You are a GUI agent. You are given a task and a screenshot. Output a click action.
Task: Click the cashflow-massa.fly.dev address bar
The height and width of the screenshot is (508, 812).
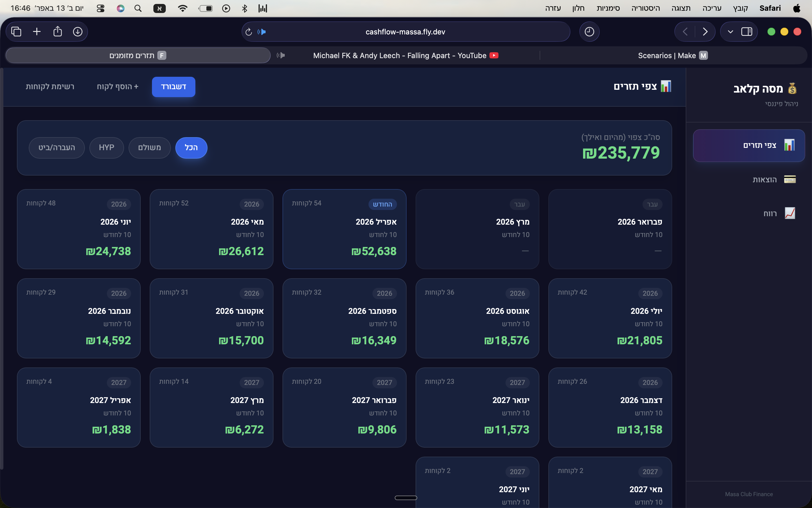pyautogui.click(x=406, y=32)
